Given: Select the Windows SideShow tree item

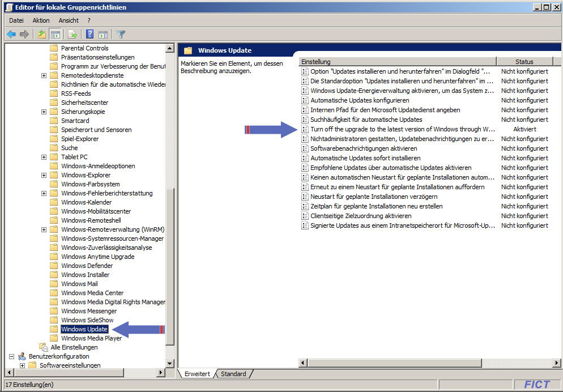Looking at the screenshot, I should pyautogui.click(x=87, y=320).
